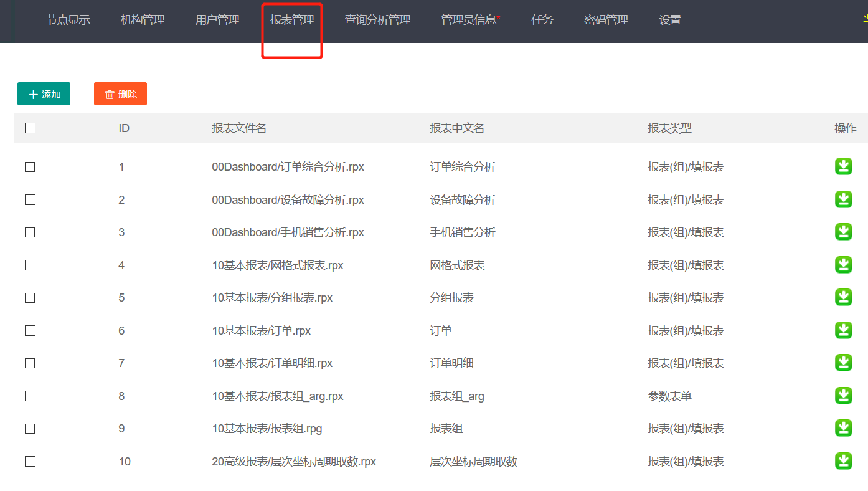Download report 网格式报表 via green icon
The image size is (868, 491).
(x=843, y=265)
